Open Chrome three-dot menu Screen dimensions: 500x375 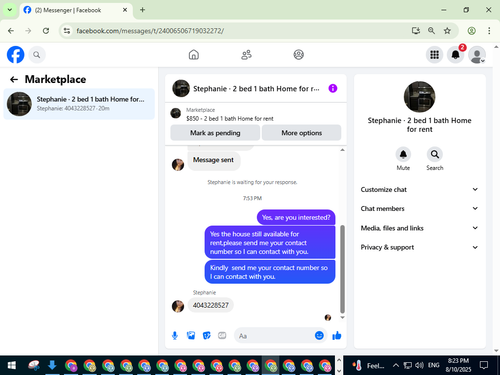[489, 31]
